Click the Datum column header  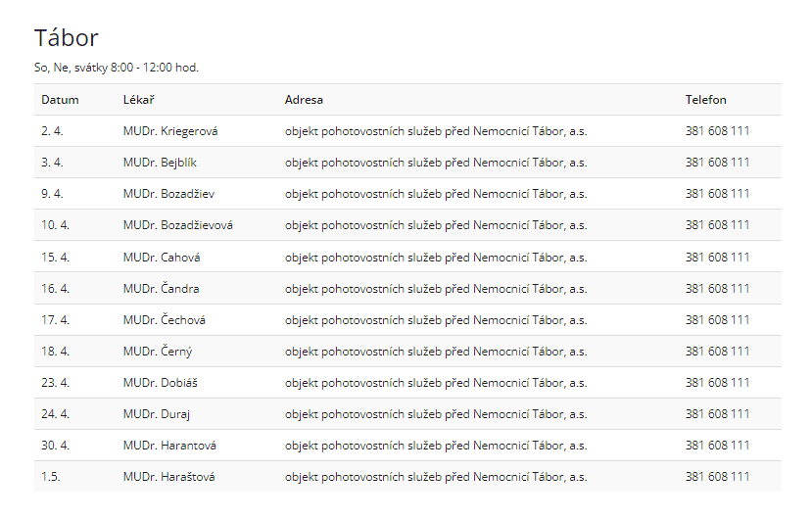60,100
